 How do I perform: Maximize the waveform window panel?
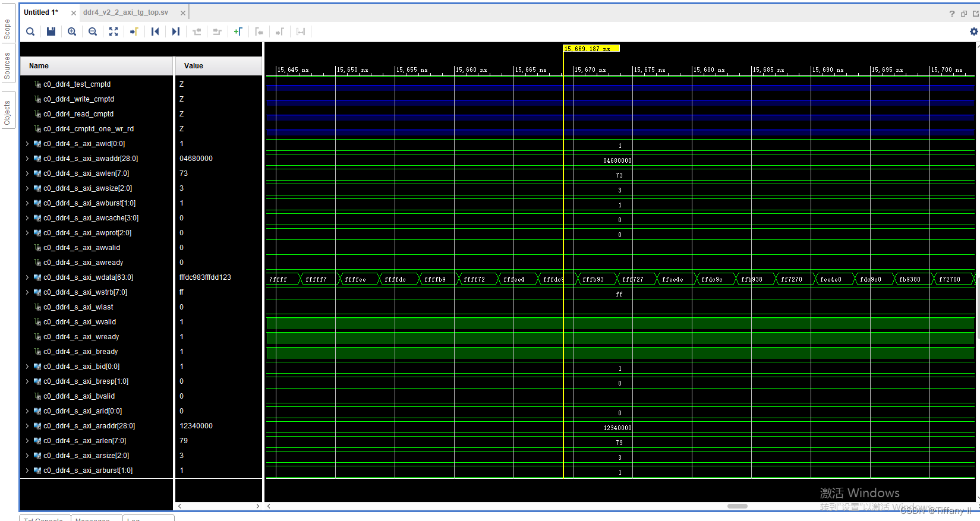coord(975,14)
